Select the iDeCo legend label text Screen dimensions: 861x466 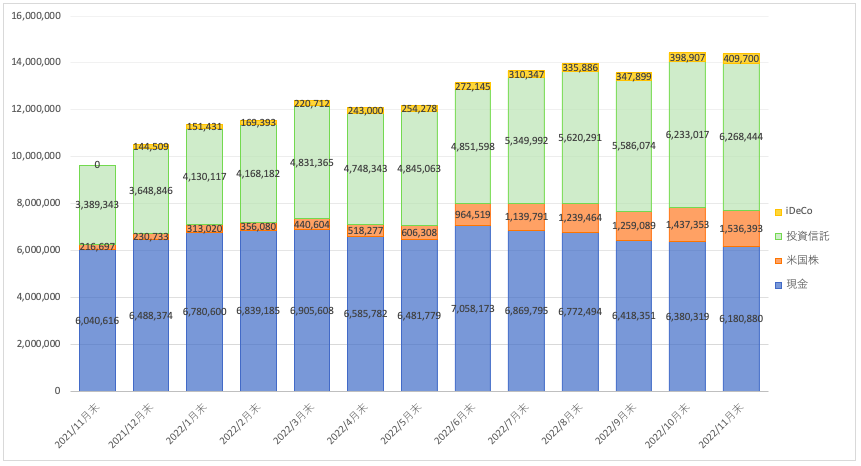tap(801, 211)
